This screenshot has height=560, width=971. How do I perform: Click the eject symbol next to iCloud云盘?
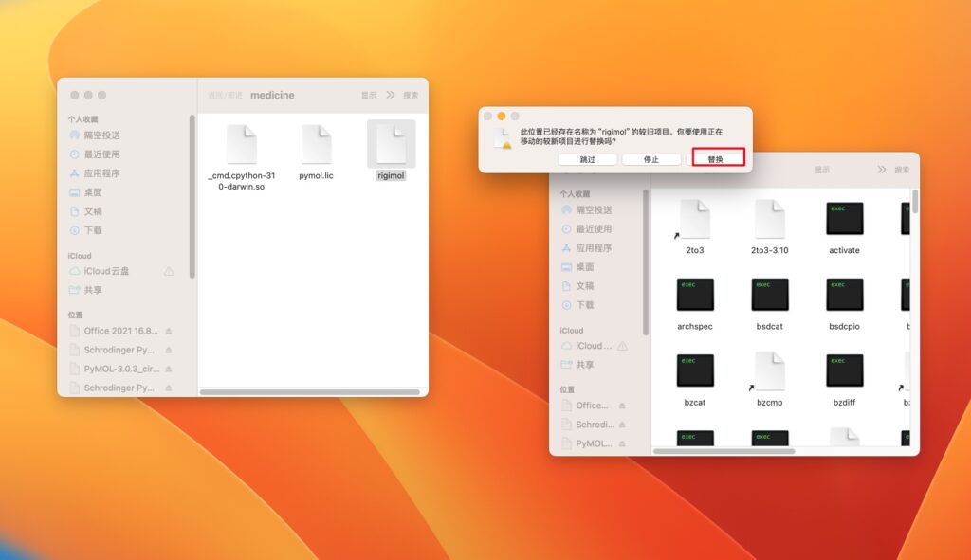pyautogui.click(x=168, y=272)
